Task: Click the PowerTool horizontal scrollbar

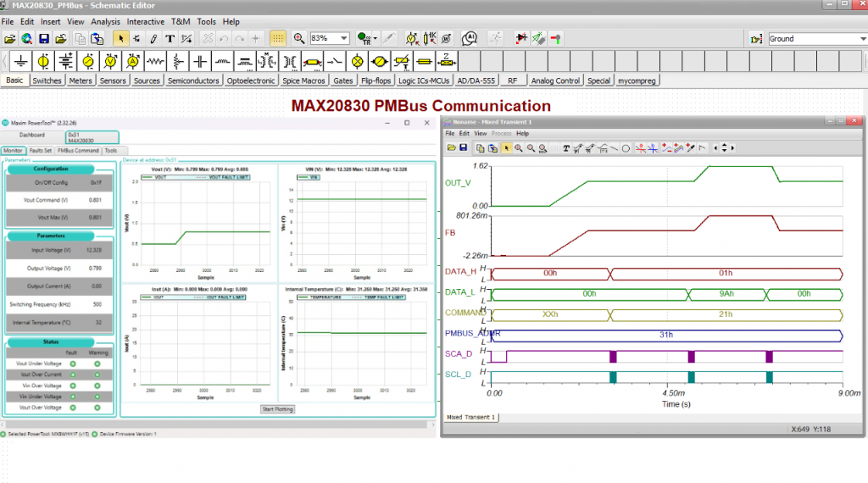Action: (220, 425)
